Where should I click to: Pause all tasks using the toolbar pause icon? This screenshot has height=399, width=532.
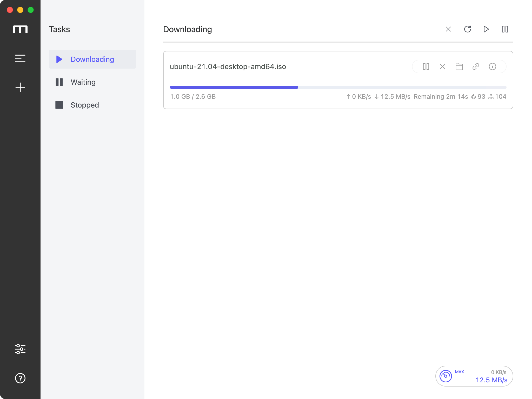[505, 29]
